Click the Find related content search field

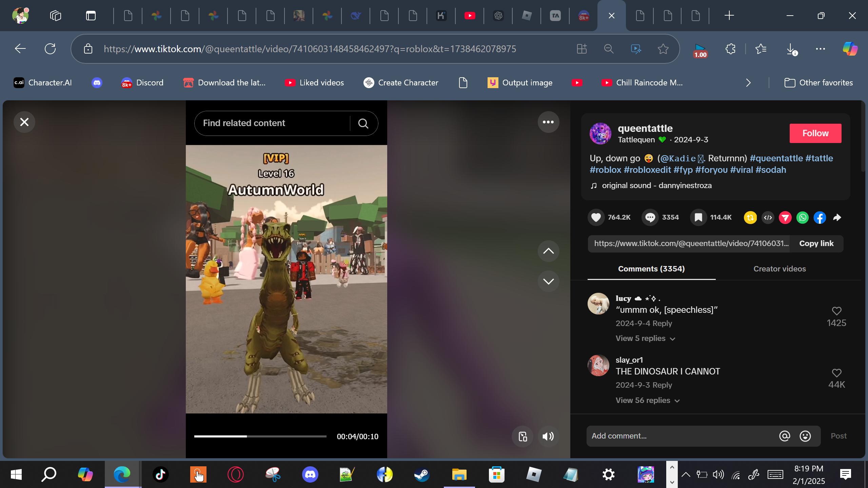pos(271,123)
